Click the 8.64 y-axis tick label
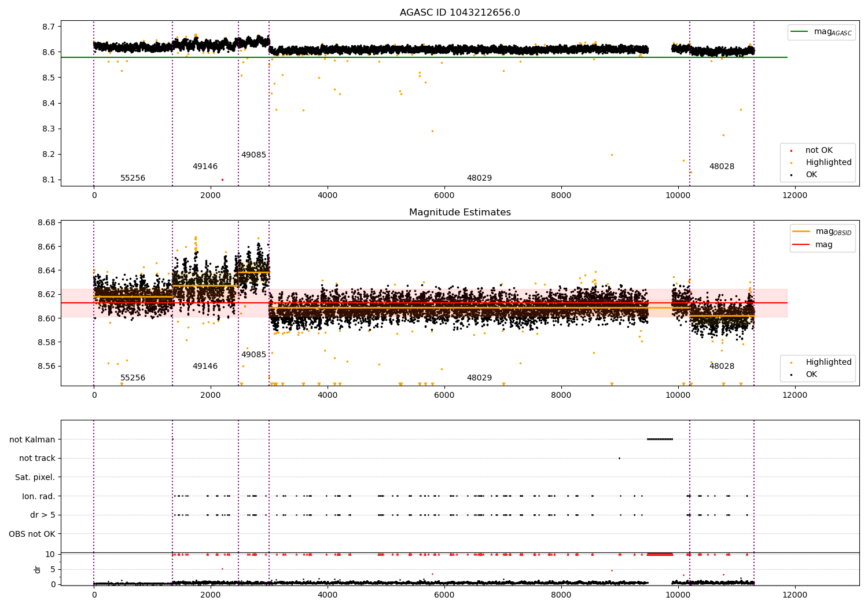The image size is (868, 608). tap(46, 271)
